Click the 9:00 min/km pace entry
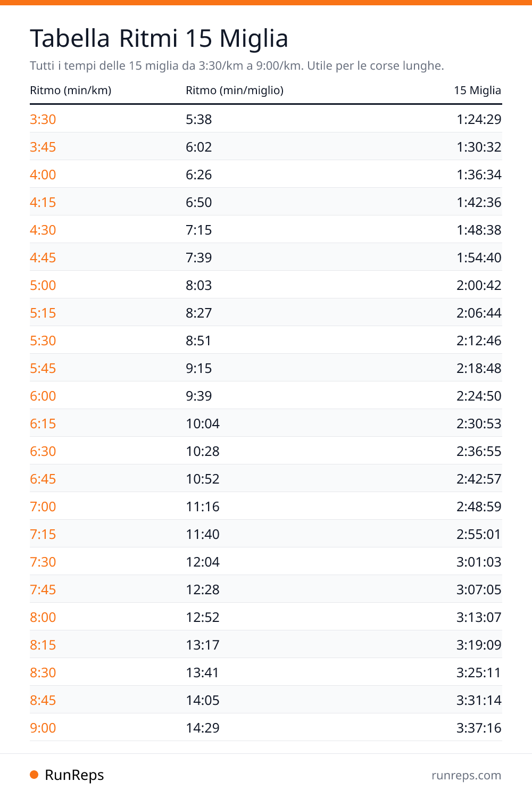 tap(43, 728)
